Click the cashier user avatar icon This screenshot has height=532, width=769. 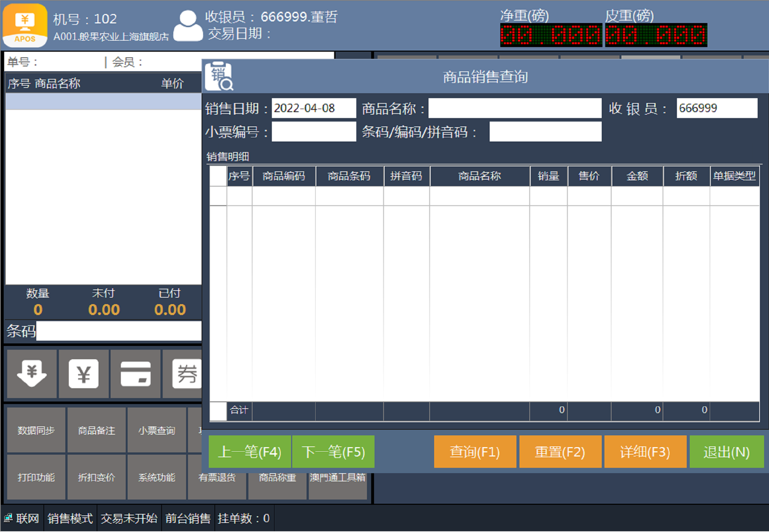click(x=188, y=26)
